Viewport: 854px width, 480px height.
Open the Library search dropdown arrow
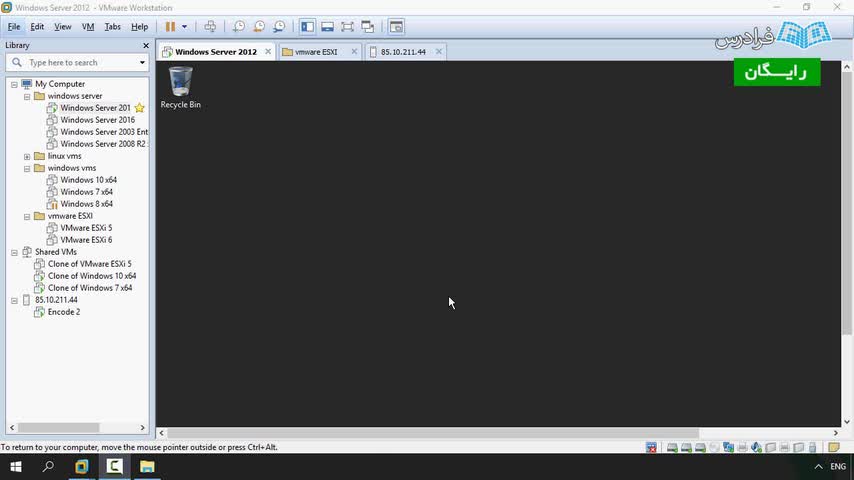tap(142, 63)
